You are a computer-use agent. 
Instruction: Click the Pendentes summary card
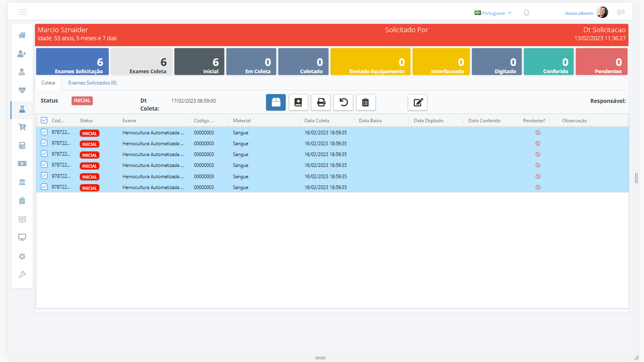[601, 62]
